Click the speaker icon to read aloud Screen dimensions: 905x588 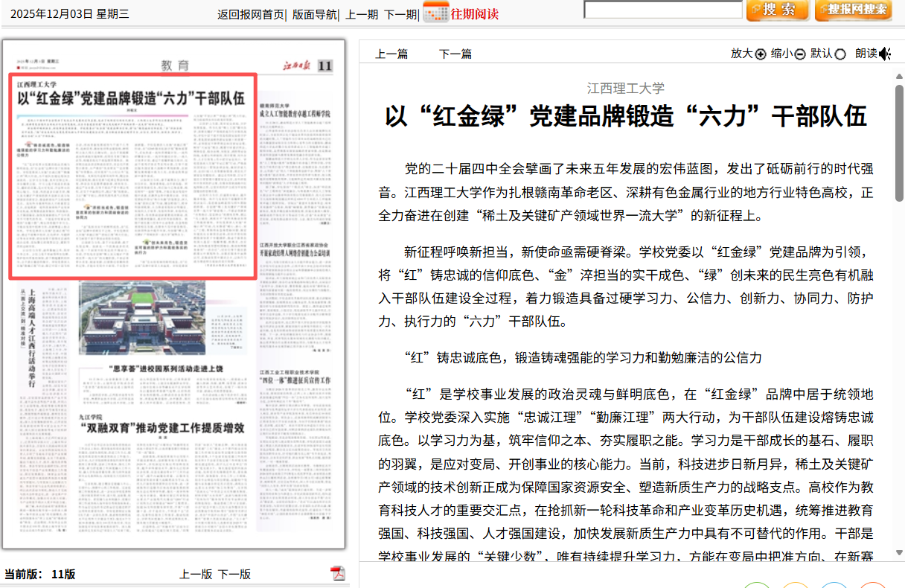point(885,54)
